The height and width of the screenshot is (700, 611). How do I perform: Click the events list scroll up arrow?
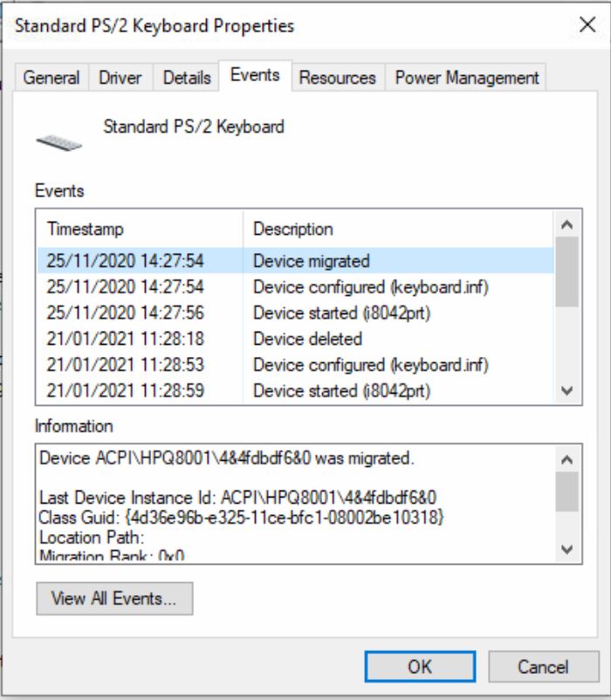point(566,224)
